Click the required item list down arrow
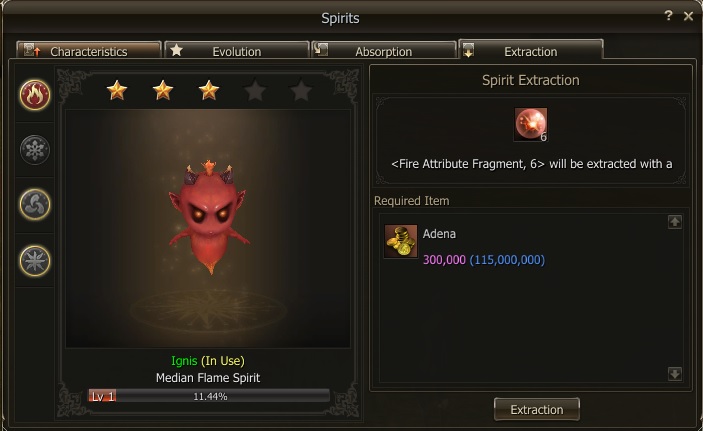Viewport: 703px width, 431px height. click(675, 374)
